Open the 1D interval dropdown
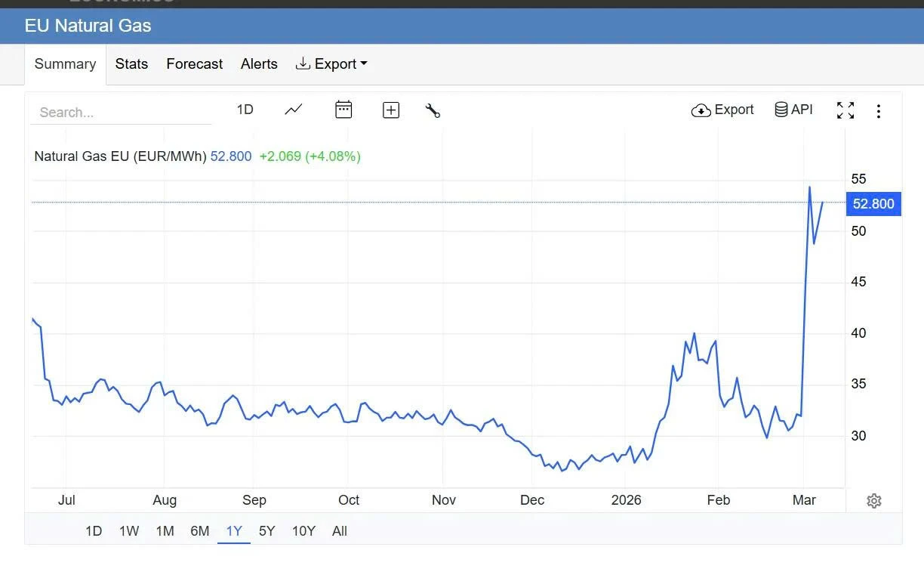Screen dimensions: 924x578 pyautogui.click(x=245, y=110)
